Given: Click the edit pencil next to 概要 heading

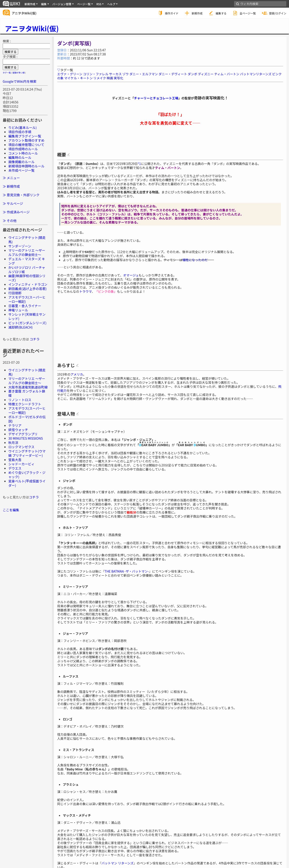Looking at the screenshot, I should click(x=69, y=155).
